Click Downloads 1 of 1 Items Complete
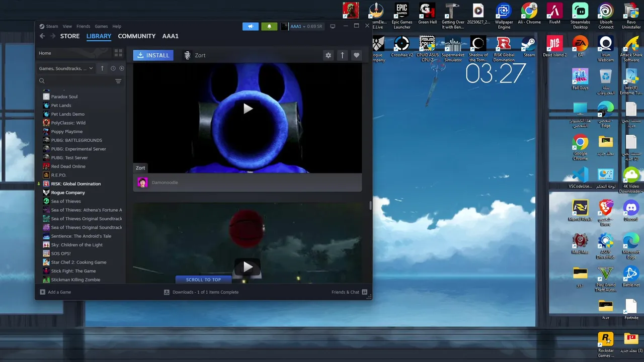The image size is (644, 362). tap(205, 292)
